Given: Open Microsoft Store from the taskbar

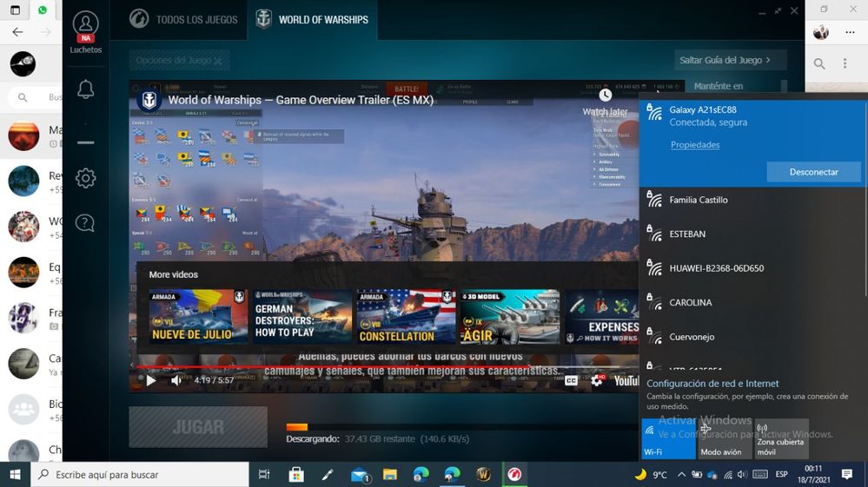Looking at the screenshot, I should (x=296, y=475).
